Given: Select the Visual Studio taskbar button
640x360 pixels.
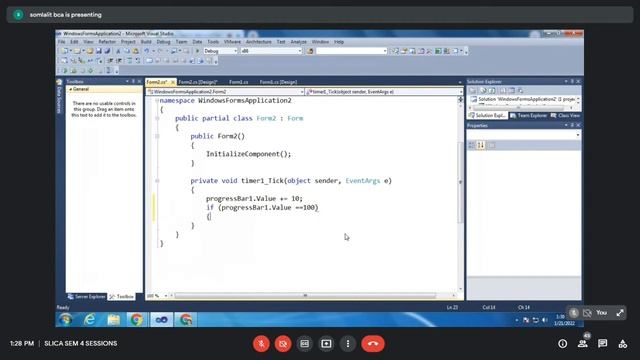Looking at the screenshot, I should click(161, 320).
